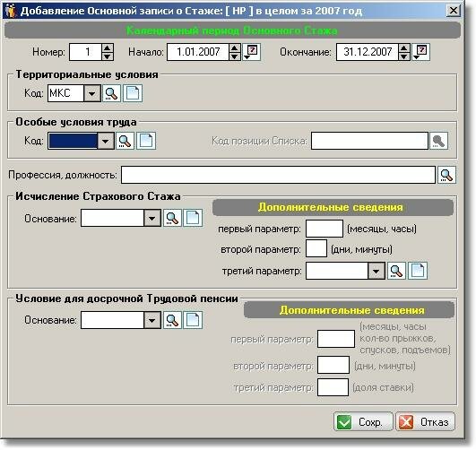Click the document icon next to МКС code
This screenshot has height=450, width=476.
pos(133,93)
